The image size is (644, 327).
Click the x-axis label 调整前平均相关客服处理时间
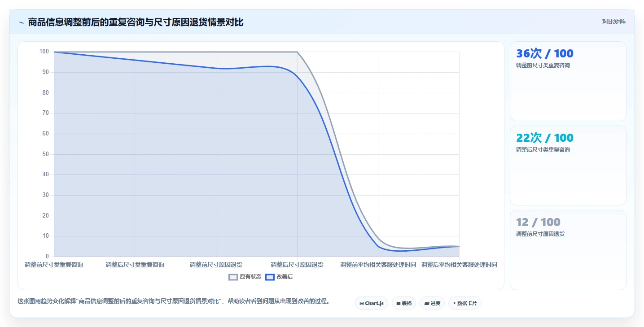click(378, 265)
